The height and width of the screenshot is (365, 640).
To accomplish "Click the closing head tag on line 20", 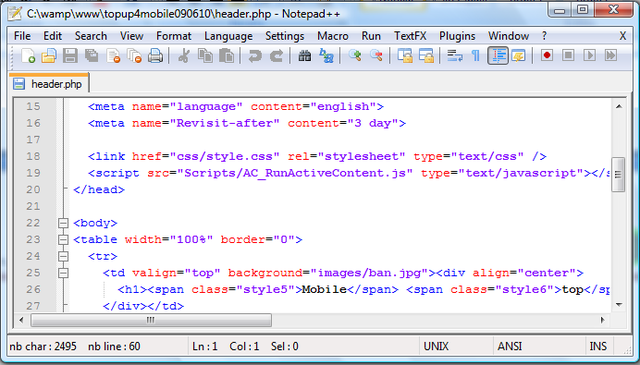I will [x=99, y=190].
